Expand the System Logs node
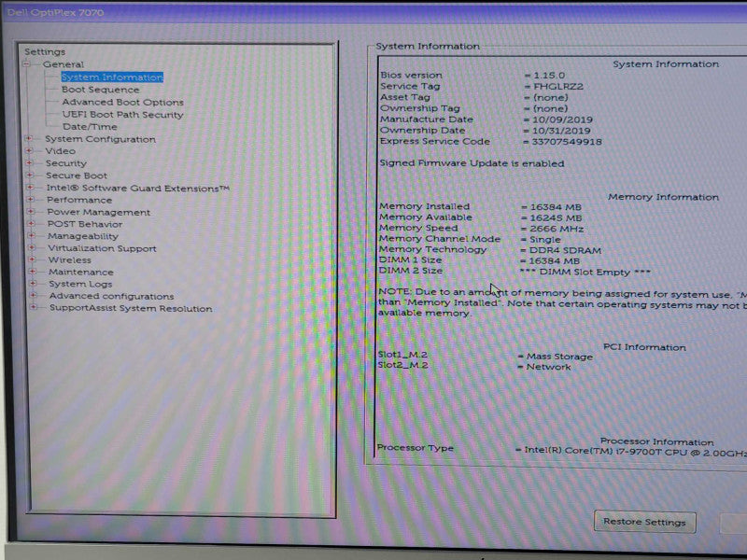This screenshot has width=747, height=560. 33,284
